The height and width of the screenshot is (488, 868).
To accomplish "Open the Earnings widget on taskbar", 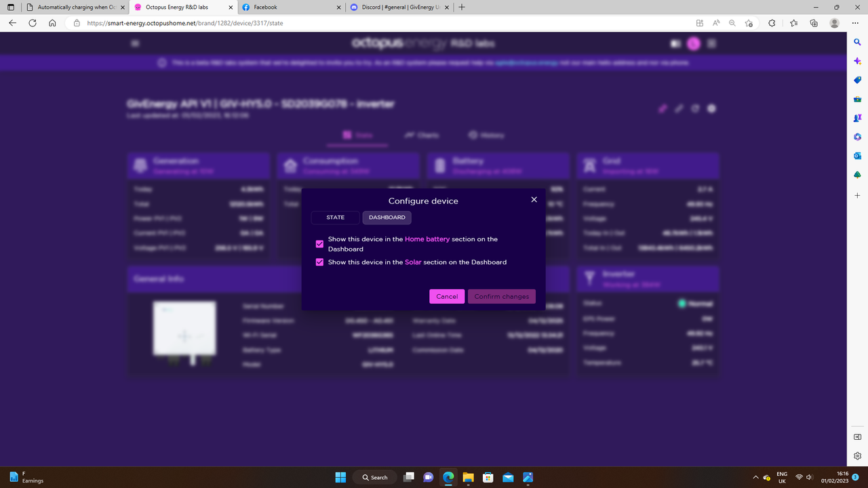I will [26, 477].
